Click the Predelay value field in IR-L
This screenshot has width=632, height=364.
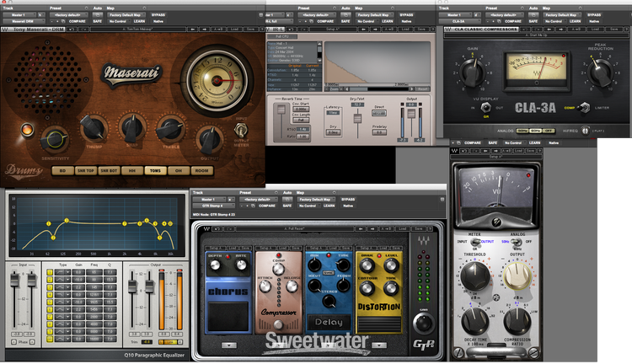[379, 132]
